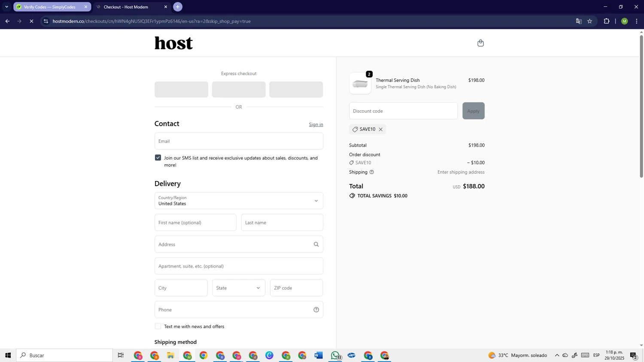Bookmark this page with star icon

pos(590,21)
